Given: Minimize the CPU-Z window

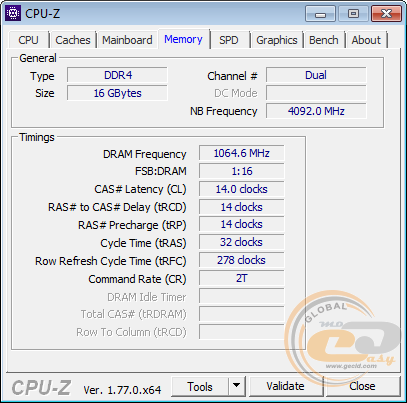Looking at the screenshot, I should 320,14.
